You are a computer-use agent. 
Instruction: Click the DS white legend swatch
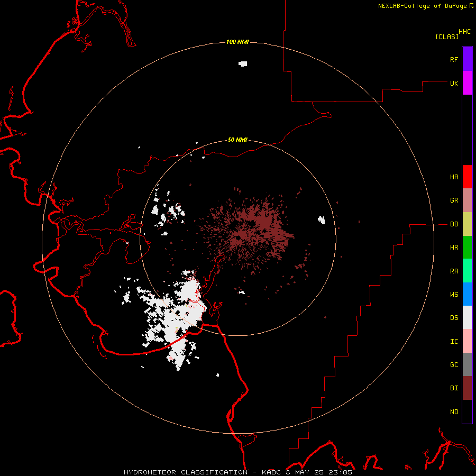click(x=467, y=317)
